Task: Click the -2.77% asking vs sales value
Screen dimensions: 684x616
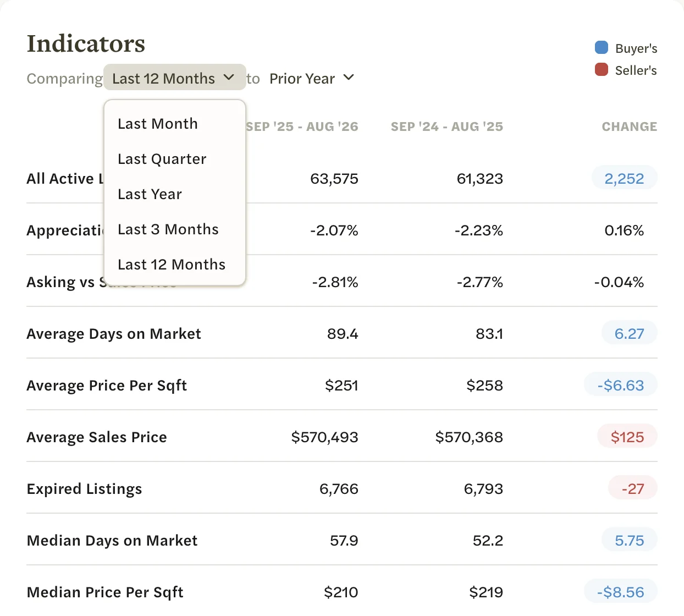Action: point(480,282)
